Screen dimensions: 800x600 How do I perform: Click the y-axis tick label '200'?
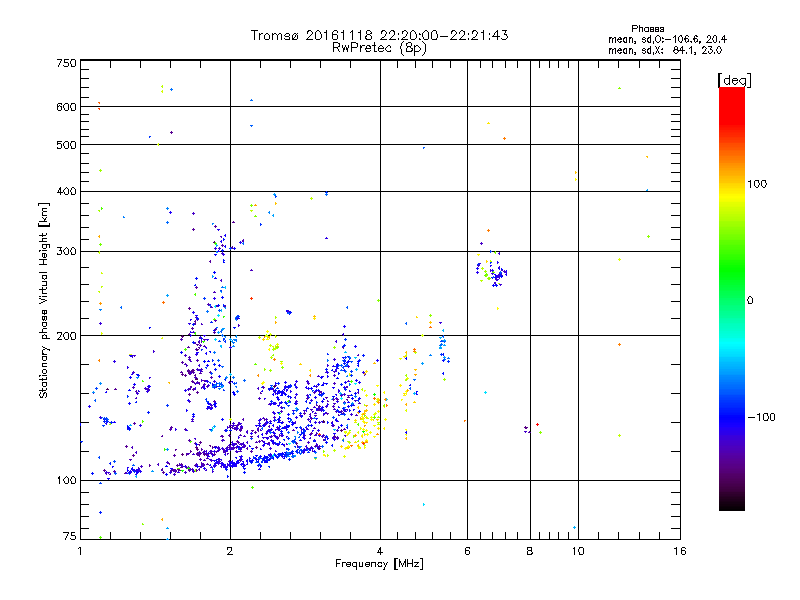click(x=66, y=336)
